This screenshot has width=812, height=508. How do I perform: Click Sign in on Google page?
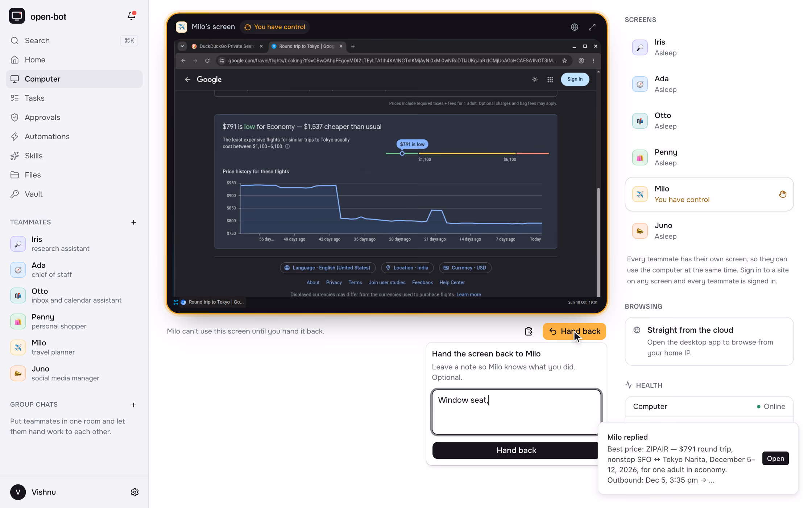point(575,79)
